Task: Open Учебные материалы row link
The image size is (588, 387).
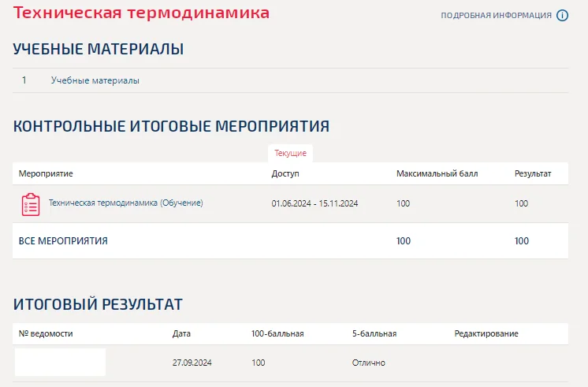Action: click(x=95, y=80)
